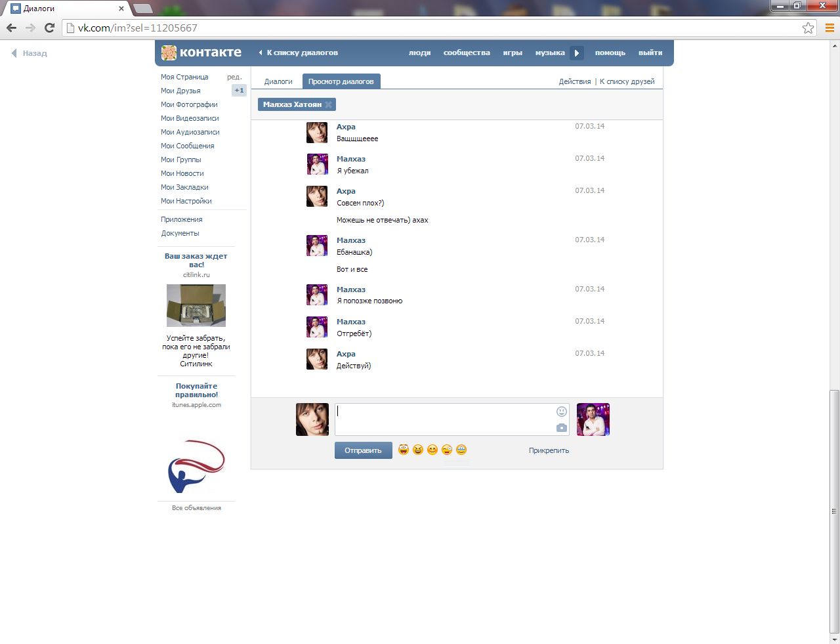840x644 pixels.
Task: Bookmark the page with star icon
Action: [x=808, y=28]
